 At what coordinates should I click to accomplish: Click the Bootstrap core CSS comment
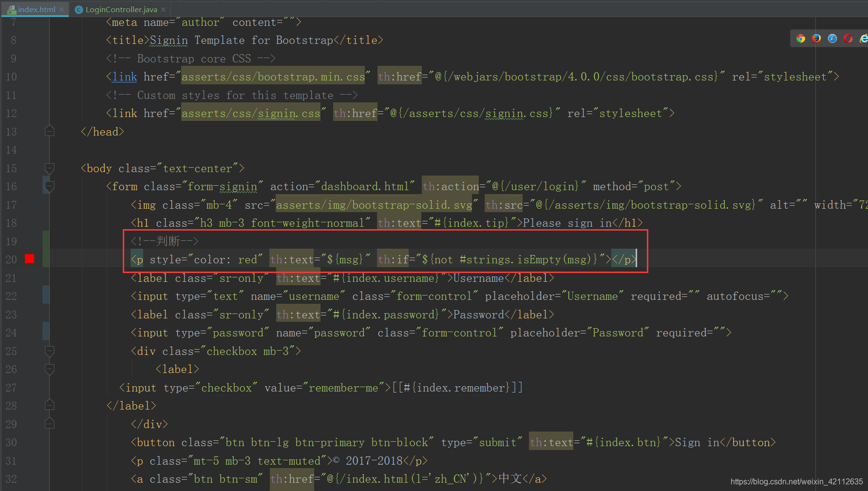pos(191,59)
